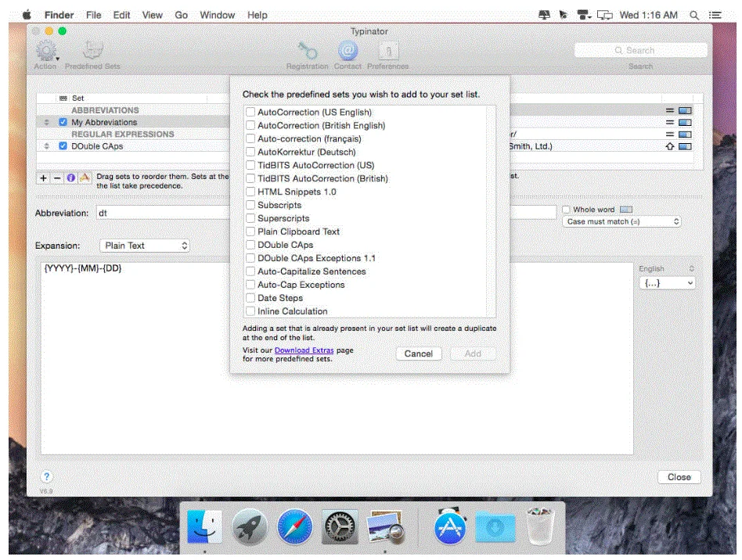Click reorder handle of DOuble CAps row
The width and height of the screenshot is (742, 560).
pyautogui.click(x=47, y=146)
